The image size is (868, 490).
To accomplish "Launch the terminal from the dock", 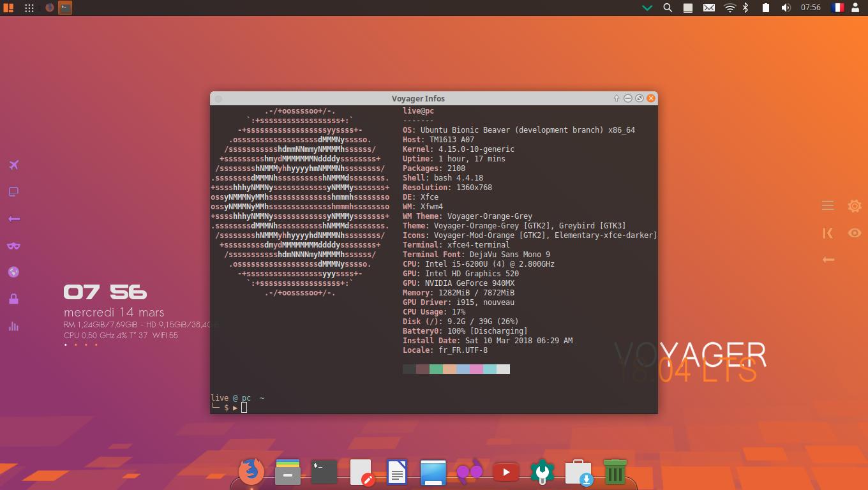I will coord(324,472).
